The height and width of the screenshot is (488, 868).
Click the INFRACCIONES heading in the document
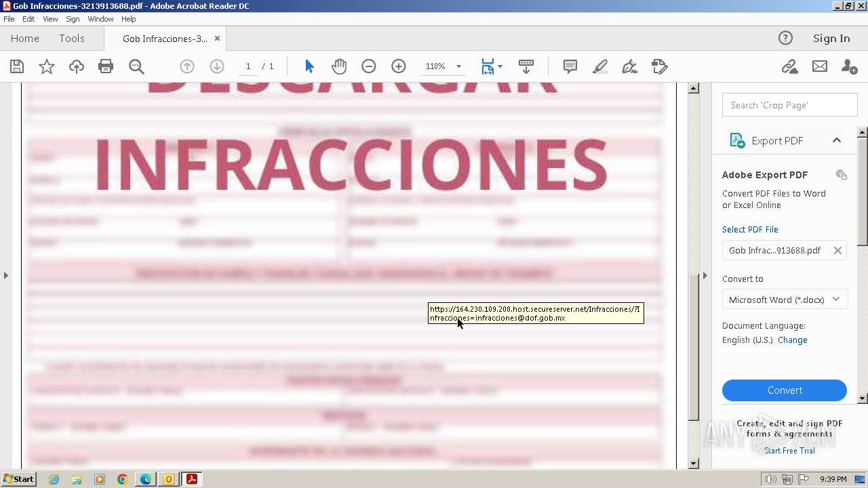351,166
